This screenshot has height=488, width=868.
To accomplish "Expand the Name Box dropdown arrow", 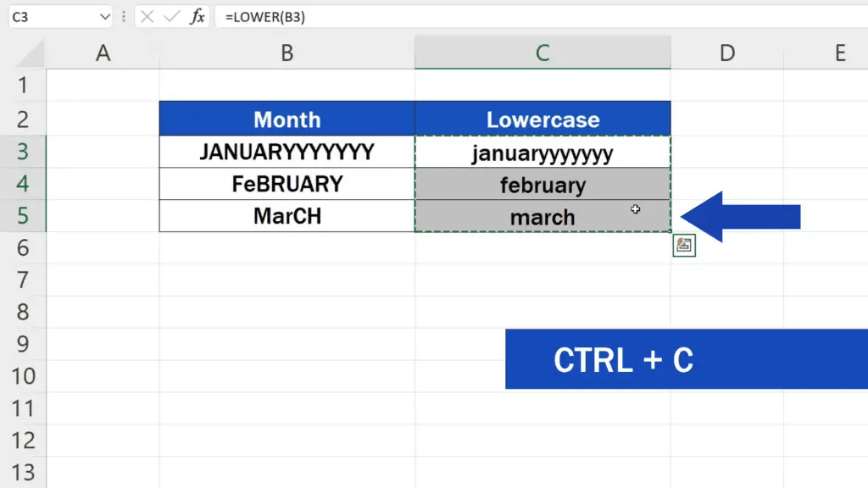I will pyautogui.click(x=104, y=17).
